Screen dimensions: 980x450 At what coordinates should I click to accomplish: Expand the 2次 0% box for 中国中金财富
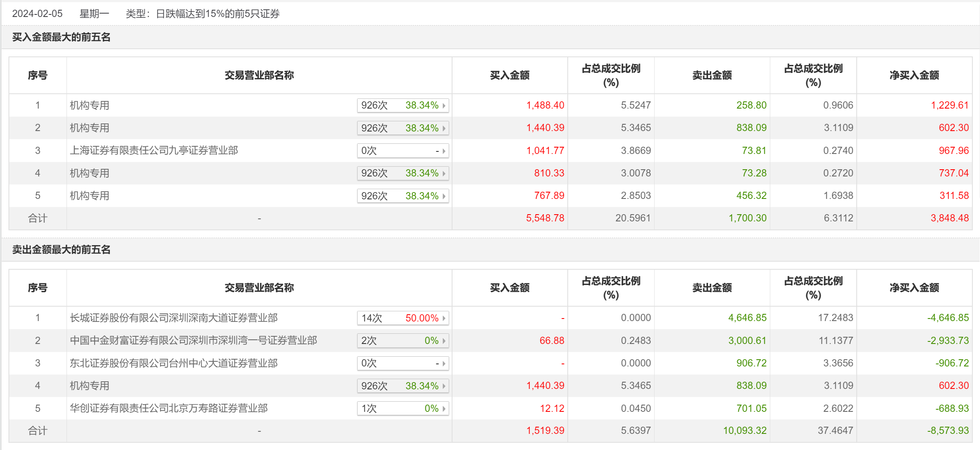444,341
